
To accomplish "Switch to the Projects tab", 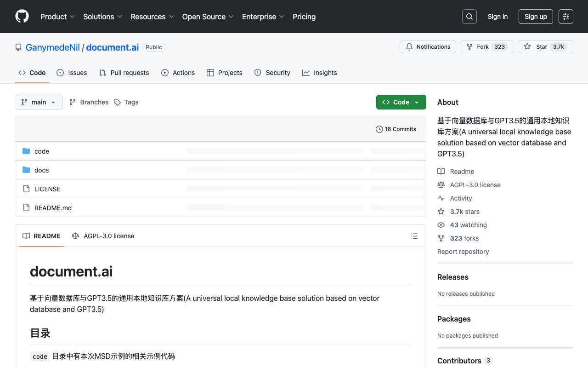I will (225, 73).
